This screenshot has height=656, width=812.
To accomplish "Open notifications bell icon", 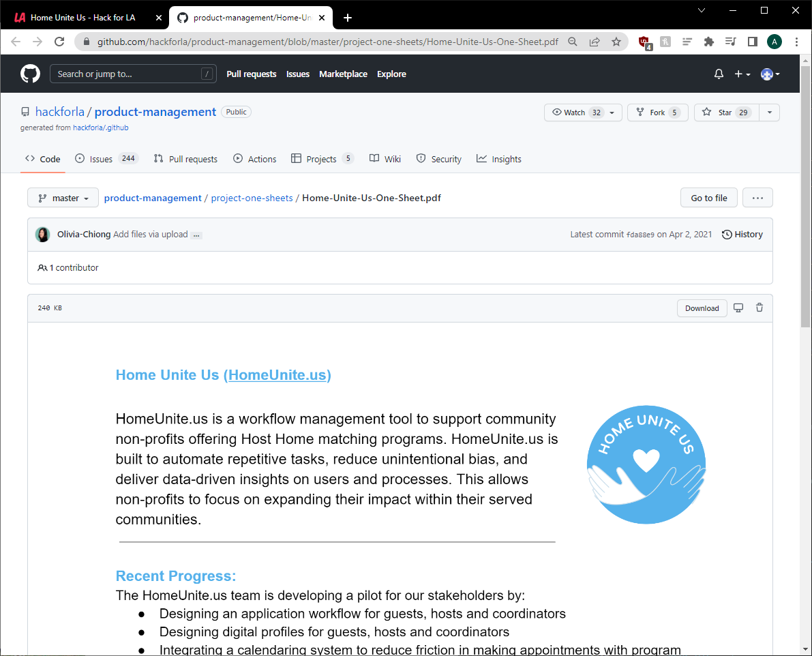I will pyautogui.click(x=719, y=74).
